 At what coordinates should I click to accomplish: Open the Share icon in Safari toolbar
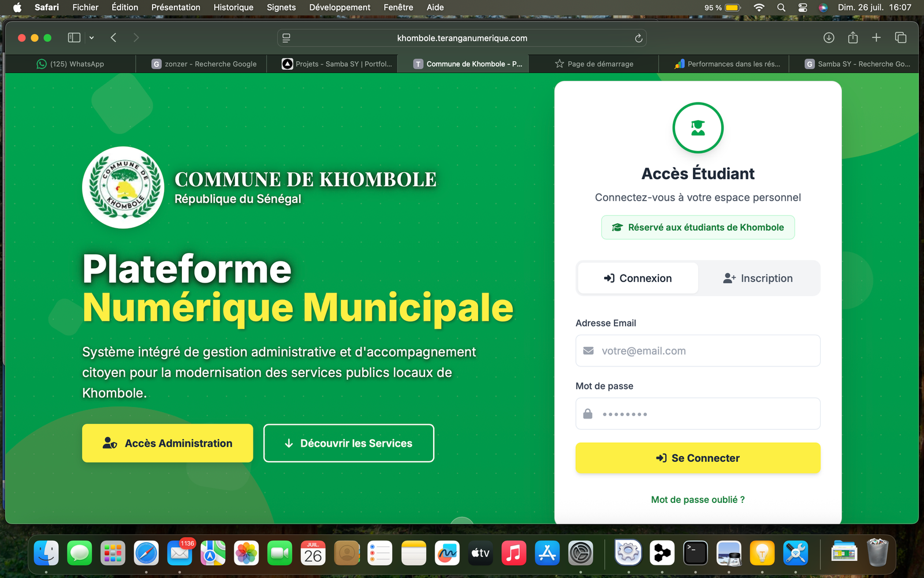click(x=853, y=38)
